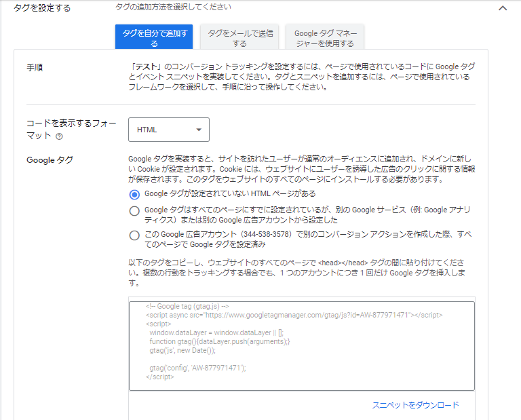Click the googletagmanager script src line
This screenshot has height=420, width=521.
pos(294,315)
